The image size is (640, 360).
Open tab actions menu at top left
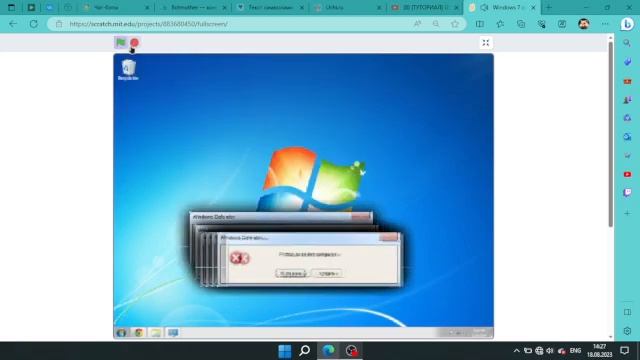tap(11, 7)
